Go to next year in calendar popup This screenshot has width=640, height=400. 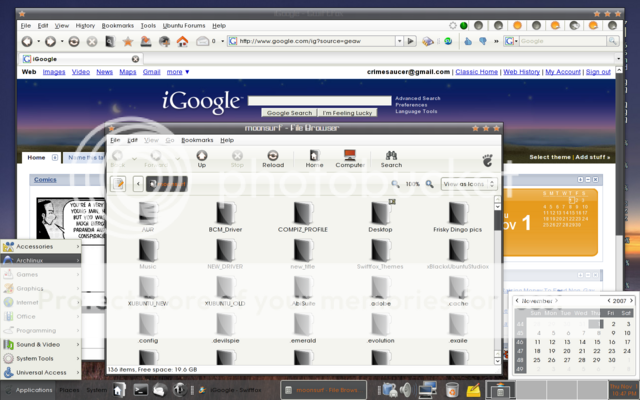click(631, 301)
